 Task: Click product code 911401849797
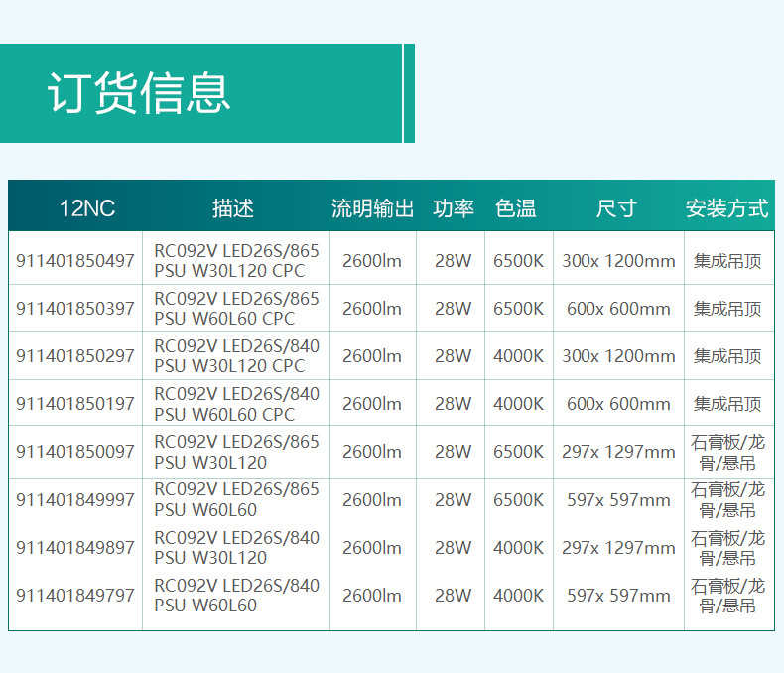coord(75,595)
